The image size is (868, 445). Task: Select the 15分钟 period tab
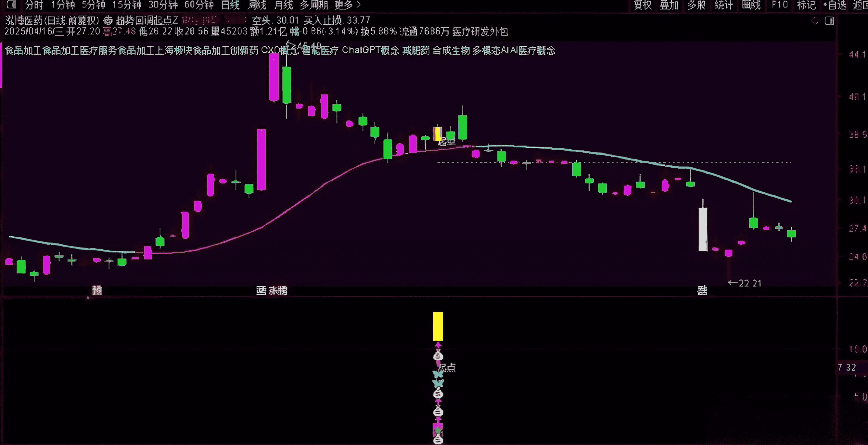coord(126,5)
